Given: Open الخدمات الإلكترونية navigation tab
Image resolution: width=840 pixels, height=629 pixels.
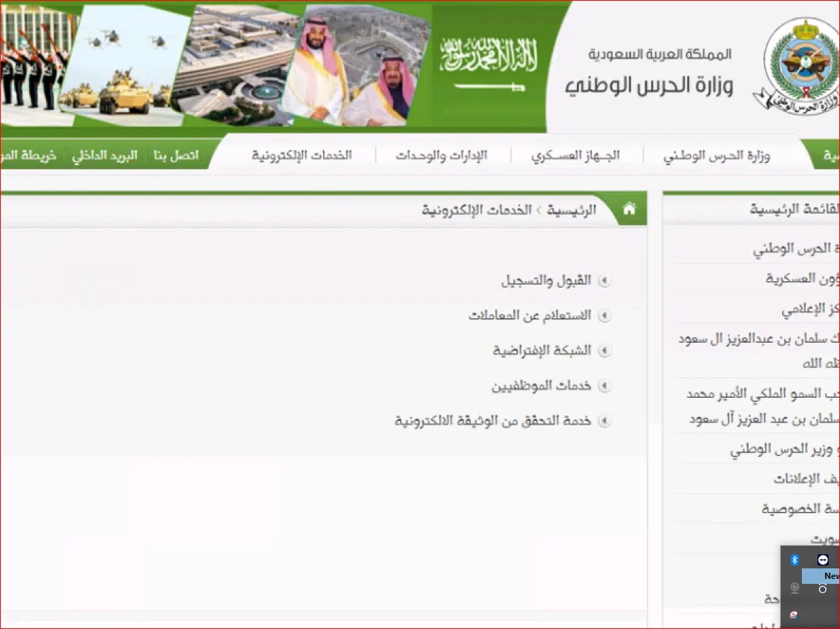Looking at the screenshot, I should [x=302, y=155].
